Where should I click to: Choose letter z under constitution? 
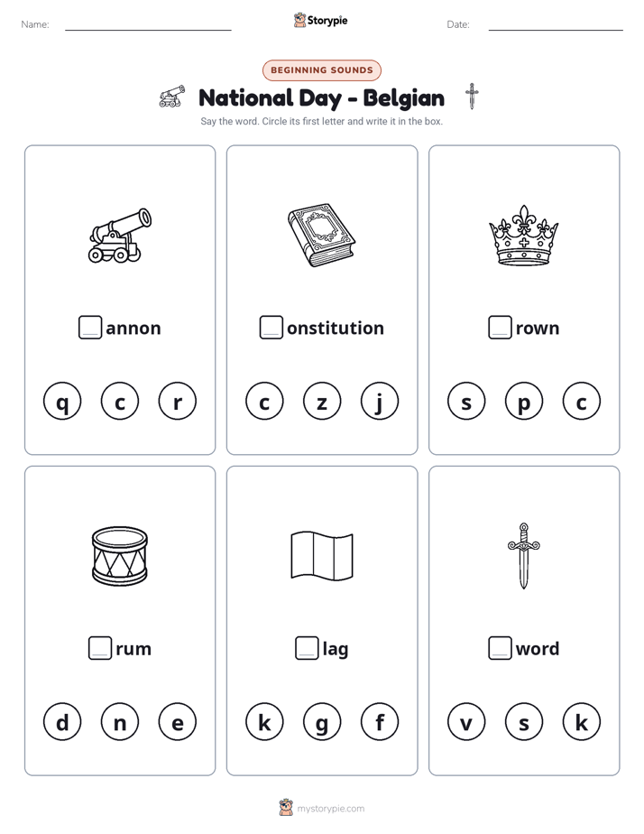coord(322,401)
